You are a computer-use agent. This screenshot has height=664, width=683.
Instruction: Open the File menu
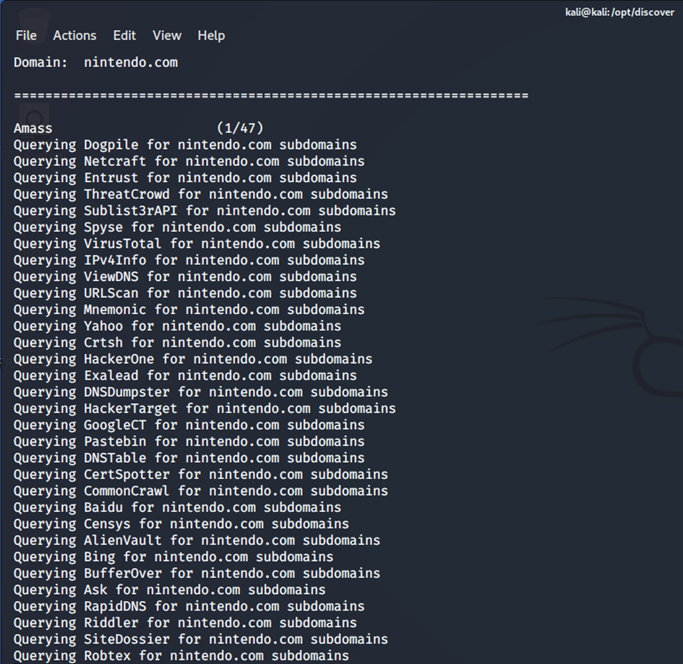26,36
